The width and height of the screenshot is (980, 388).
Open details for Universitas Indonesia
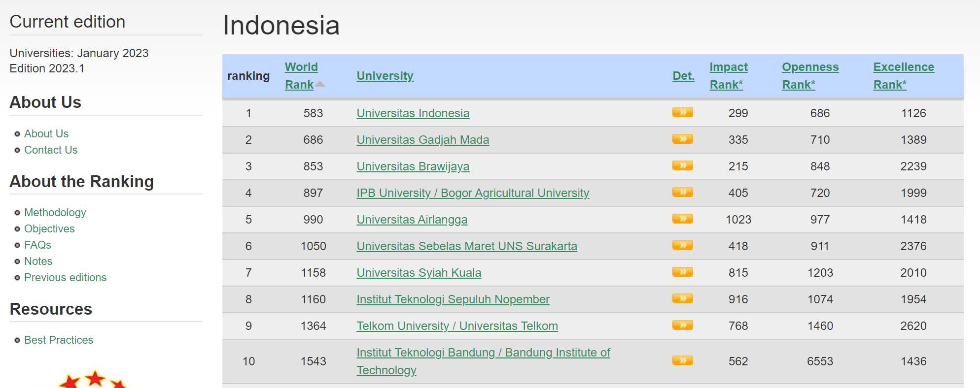(x=683, y=112)
